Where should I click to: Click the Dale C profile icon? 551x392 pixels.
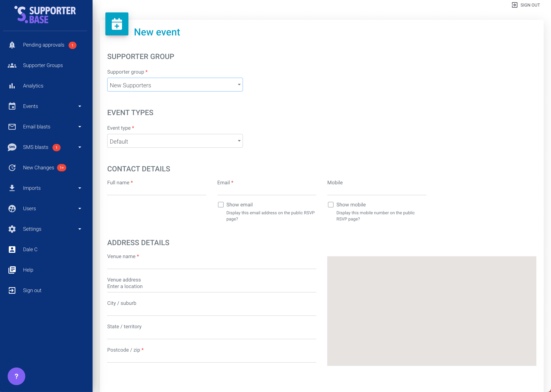coord(12,249)
